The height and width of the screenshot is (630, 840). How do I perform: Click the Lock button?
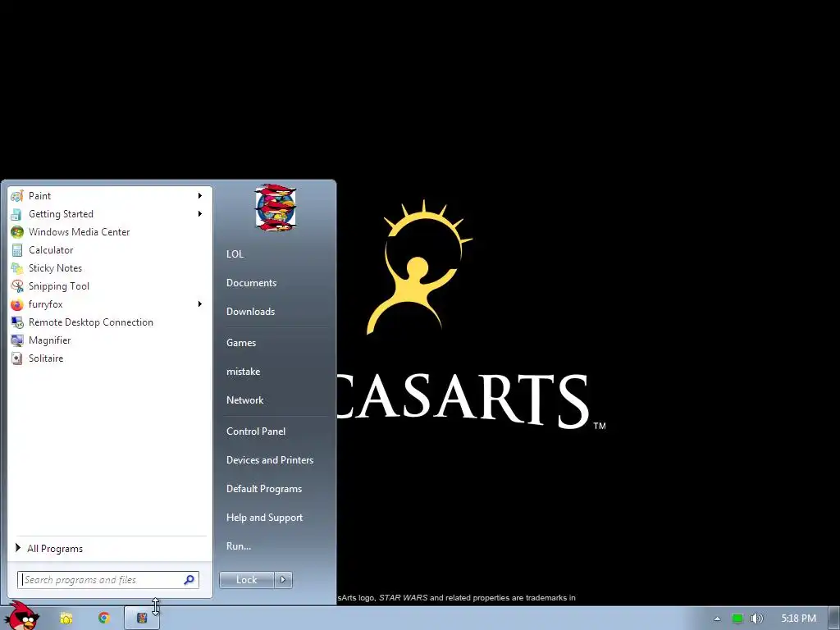pos(246,580)
